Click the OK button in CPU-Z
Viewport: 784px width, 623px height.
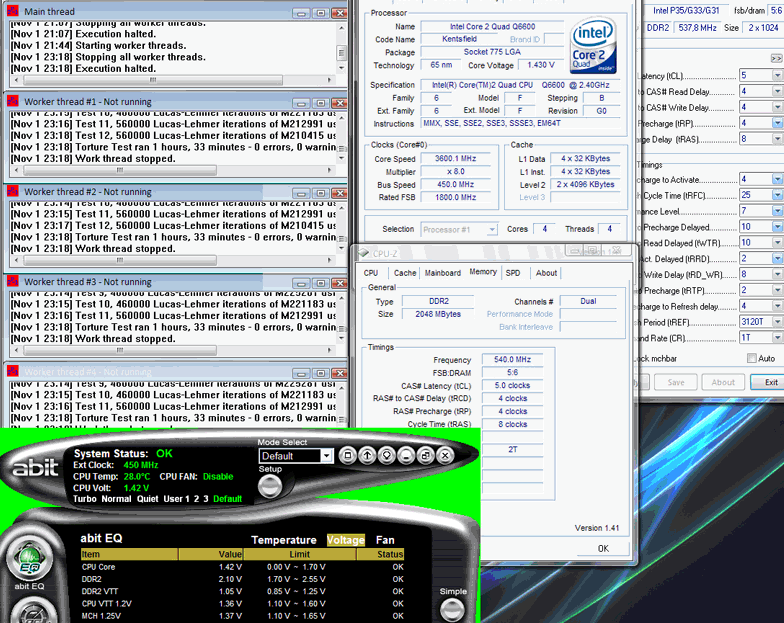click(603, 548)
